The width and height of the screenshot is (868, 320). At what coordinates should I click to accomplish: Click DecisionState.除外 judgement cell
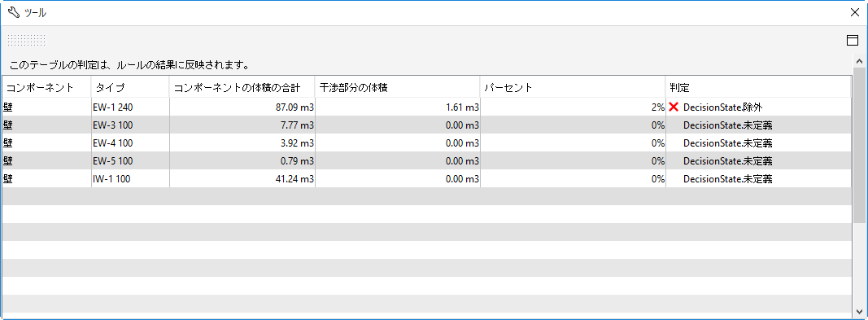tap(758, 107)
